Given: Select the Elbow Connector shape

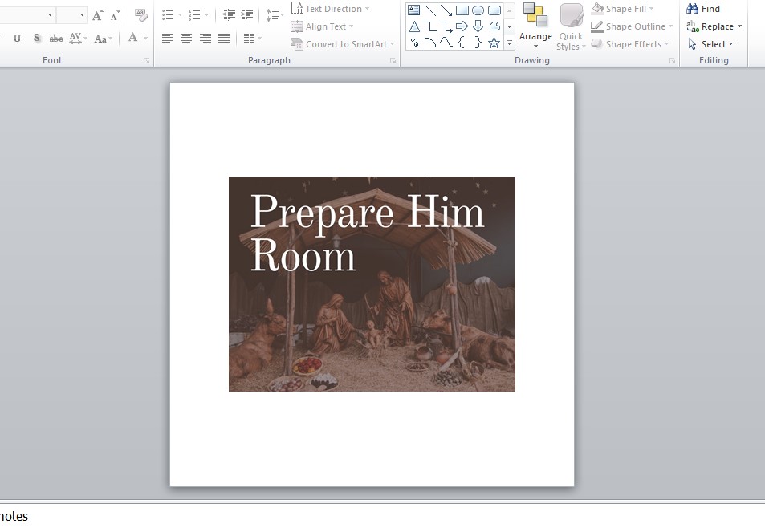Looking at the screenshot, I should [429, 26].
